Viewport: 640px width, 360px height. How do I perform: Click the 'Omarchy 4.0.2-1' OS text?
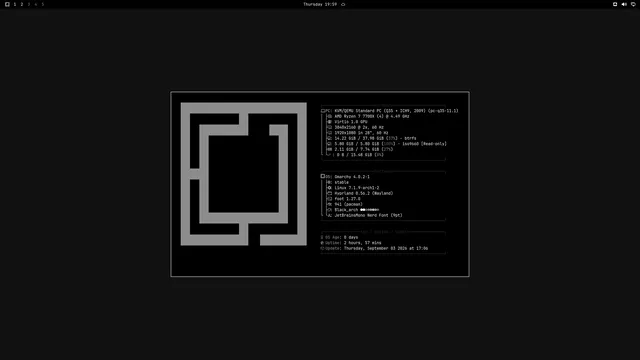352,177
